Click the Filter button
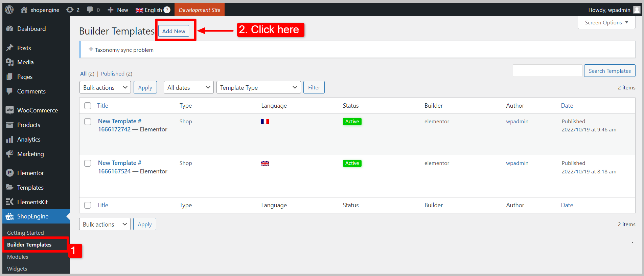644x276 pixels. point(314,87)
